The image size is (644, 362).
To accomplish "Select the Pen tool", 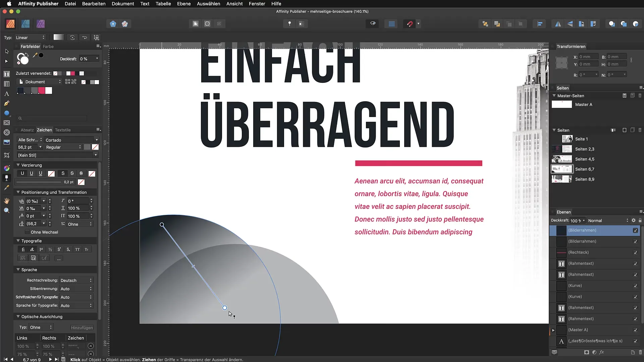I will pyautogui.click(x=7, y=104).
